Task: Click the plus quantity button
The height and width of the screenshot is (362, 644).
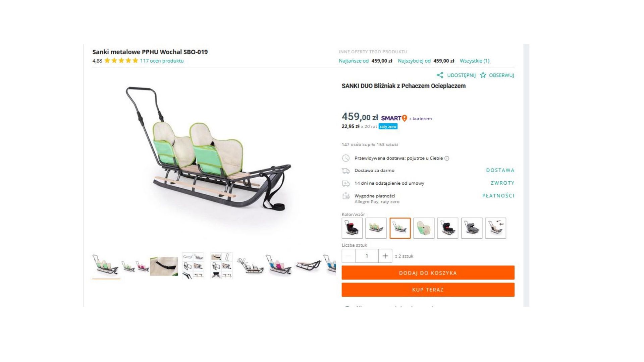Action: (385, 256)
